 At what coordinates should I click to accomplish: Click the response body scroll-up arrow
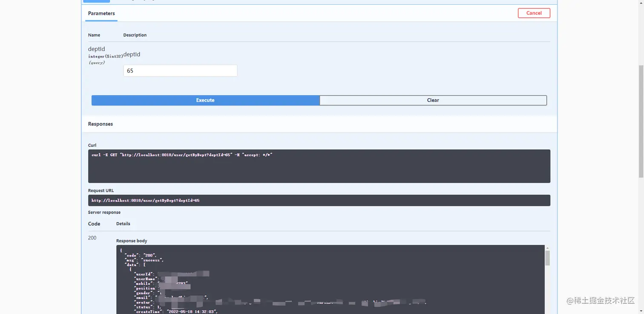(x=547, y=248)
